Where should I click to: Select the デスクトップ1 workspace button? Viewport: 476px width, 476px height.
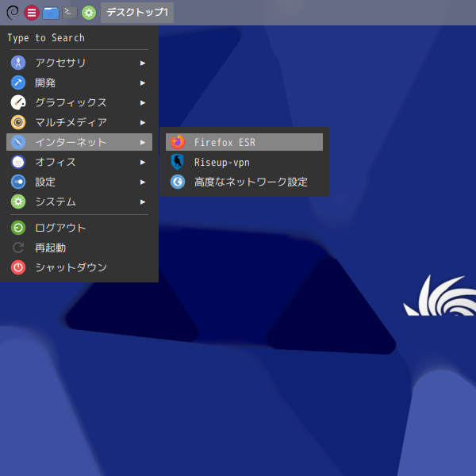pos(137,13)
